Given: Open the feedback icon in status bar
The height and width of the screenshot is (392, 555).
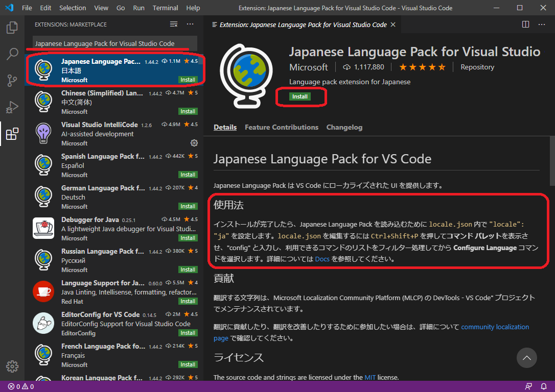Looking at the screenshot, I should 528,386.
